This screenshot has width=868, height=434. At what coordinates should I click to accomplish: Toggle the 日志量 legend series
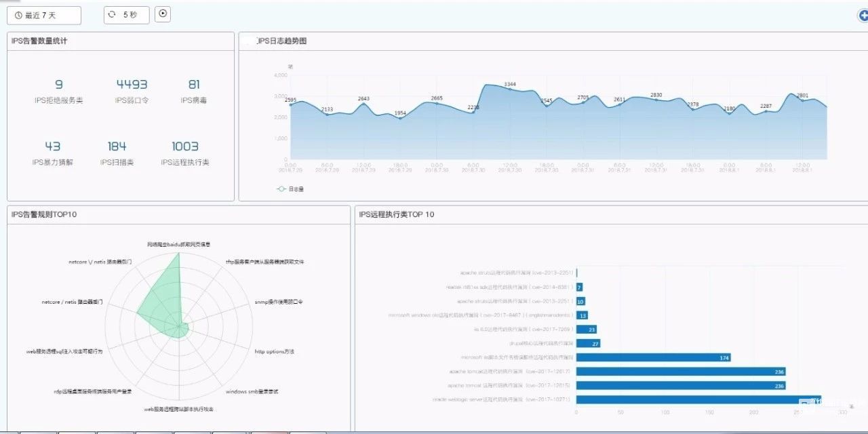click(x=291, y=189)
